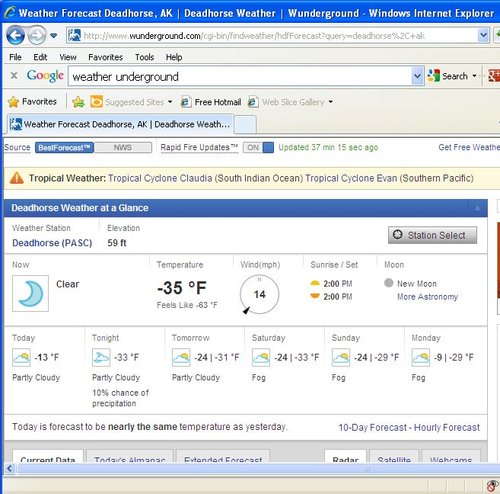The height and width of the screenshot is (494, 500).
Task: Click the Wunderground address bar URL
Action: pyautogui.click(x=254, y=36)
